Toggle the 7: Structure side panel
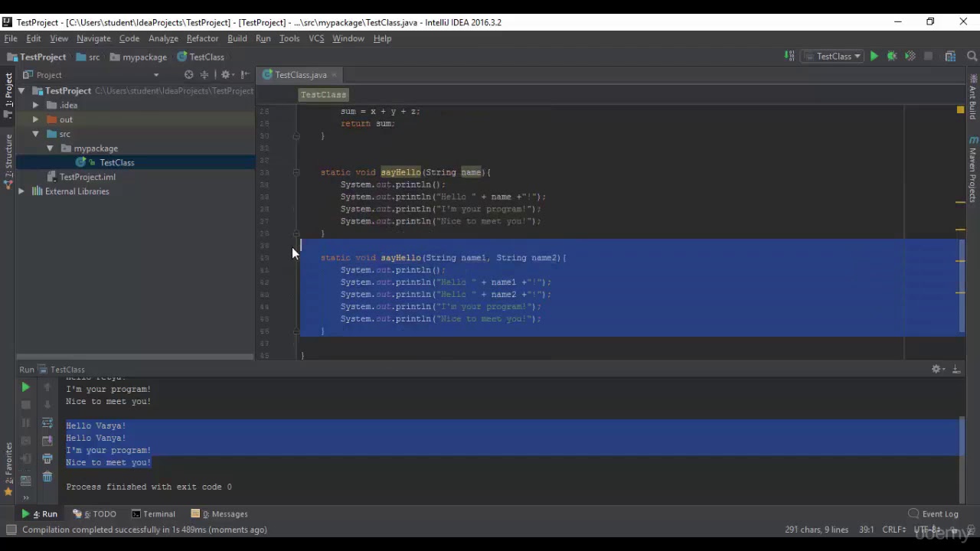 [8, 161]
